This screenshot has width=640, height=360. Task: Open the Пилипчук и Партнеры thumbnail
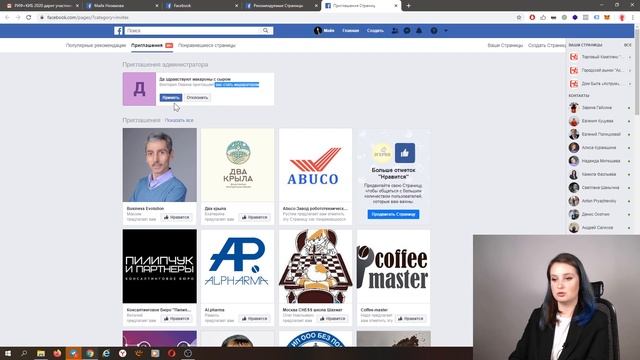160,266
